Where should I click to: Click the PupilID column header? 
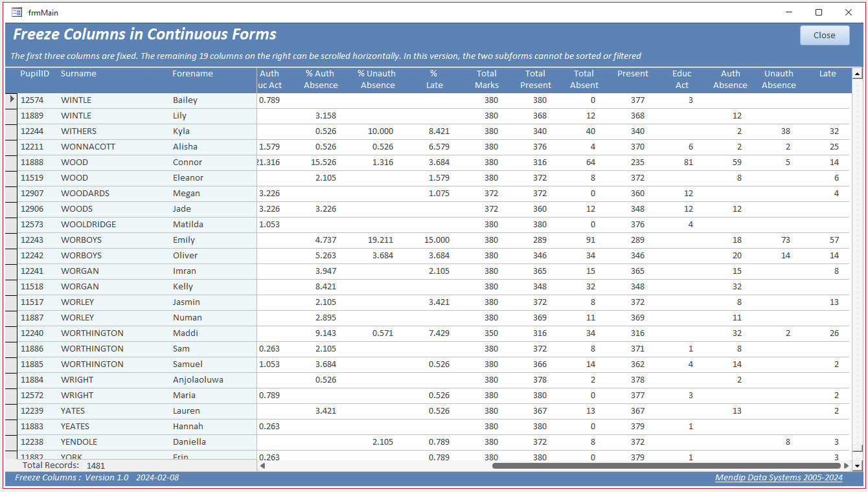click(x=34, y=74)
